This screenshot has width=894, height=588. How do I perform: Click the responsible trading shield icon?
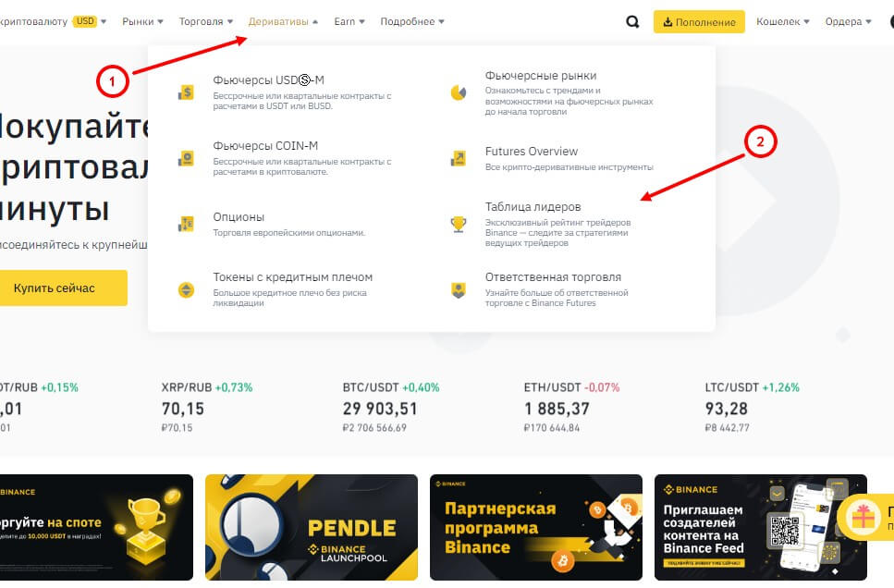[x=458, y=290]
